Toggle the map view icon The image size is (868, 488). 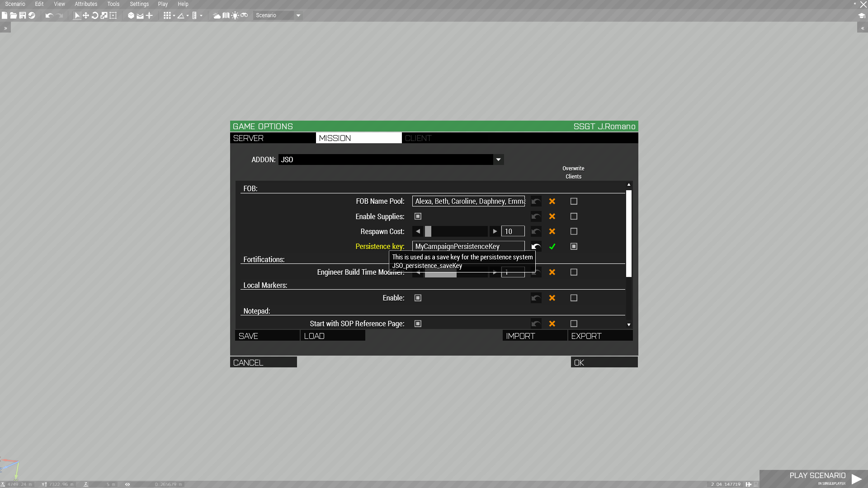[226, 15]
